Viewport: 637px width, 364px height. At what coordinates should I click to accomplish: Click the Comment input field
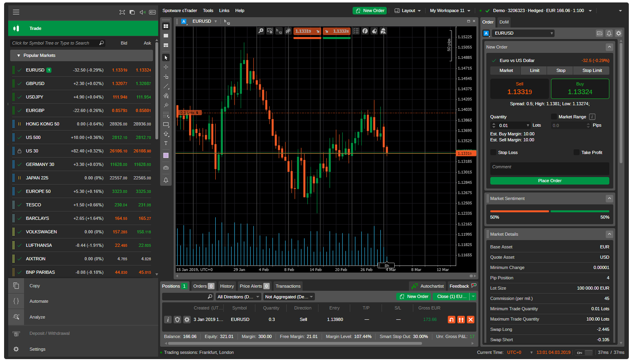click(x=550, y=168)
